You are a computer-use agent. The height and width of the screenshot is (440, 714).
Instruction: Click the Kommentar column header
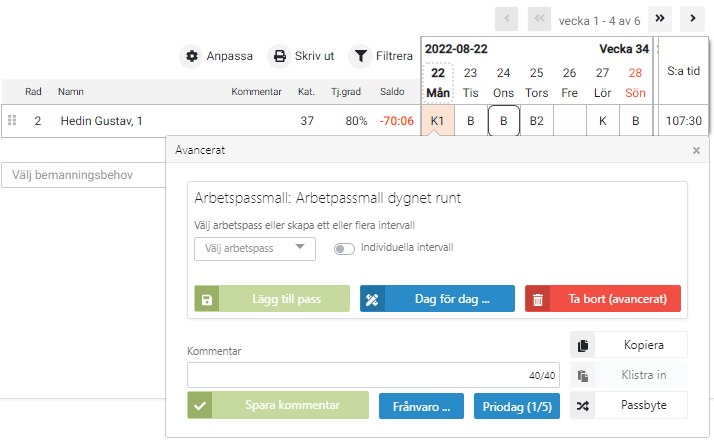(x=256, y=92)
